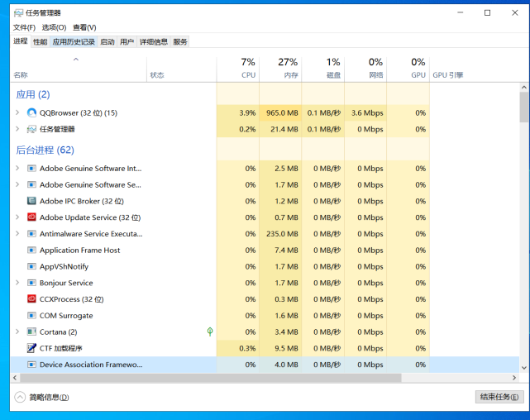The image size is (530, 420).
Task: Switch to the 服务 tab
Action: coord(180,42)
